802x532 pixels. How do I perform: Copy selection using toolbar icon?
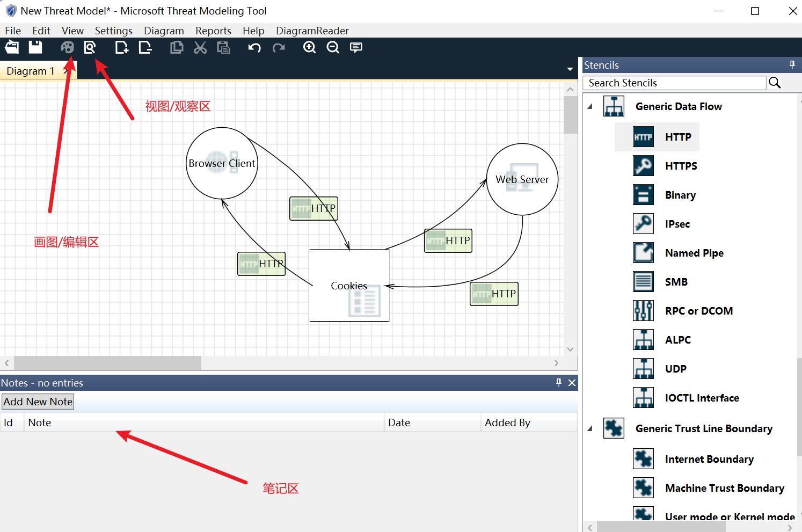point(177,47)
